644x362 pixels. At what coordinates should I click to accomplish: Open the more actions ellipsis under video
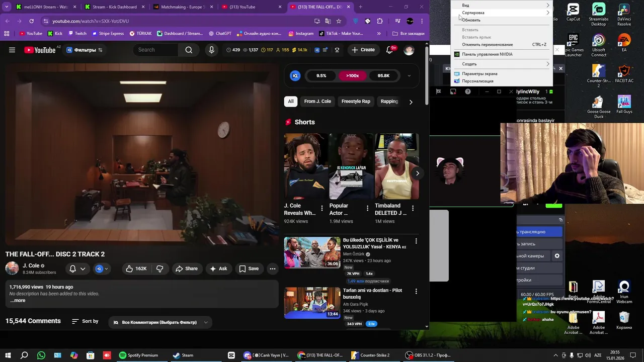[x=272, y=268]
